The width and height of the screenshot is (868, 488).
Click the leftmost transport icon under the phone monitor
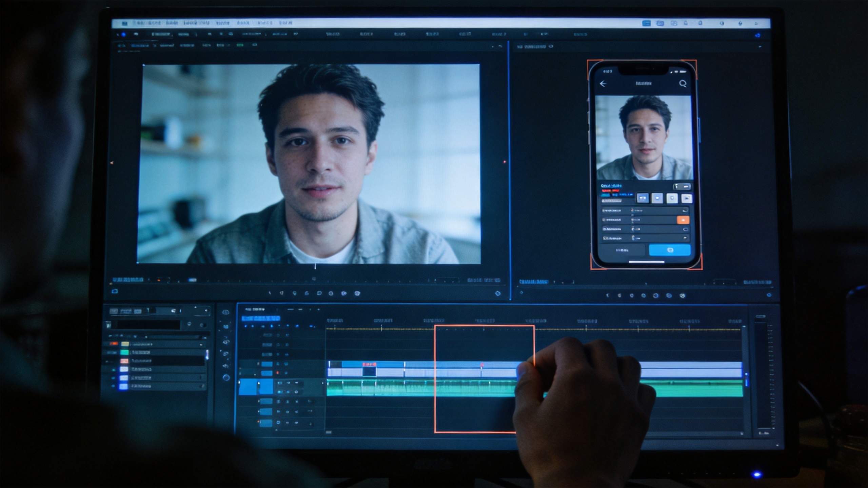pos(607,296)
